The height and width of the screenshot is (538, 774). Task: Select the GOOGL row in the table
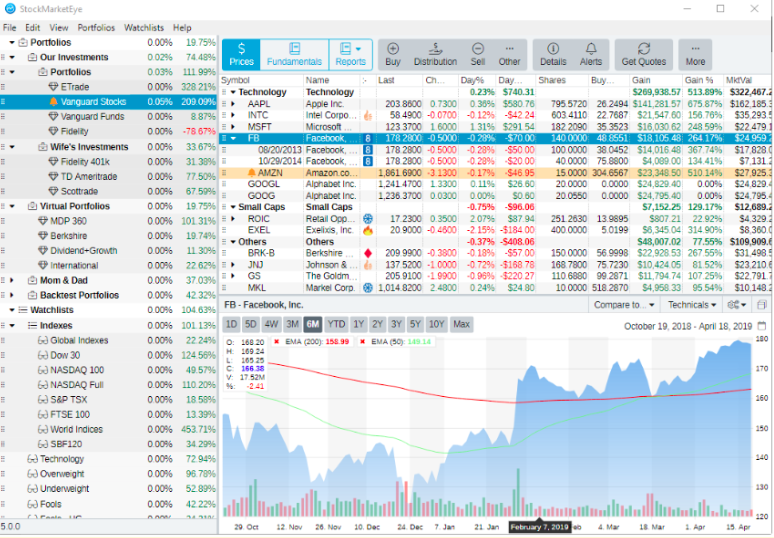pos(495,184)
